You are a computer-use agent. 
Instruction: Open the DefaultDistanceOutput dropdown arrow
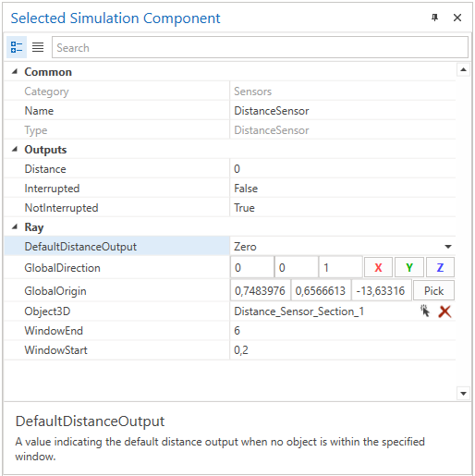point(448,247)
